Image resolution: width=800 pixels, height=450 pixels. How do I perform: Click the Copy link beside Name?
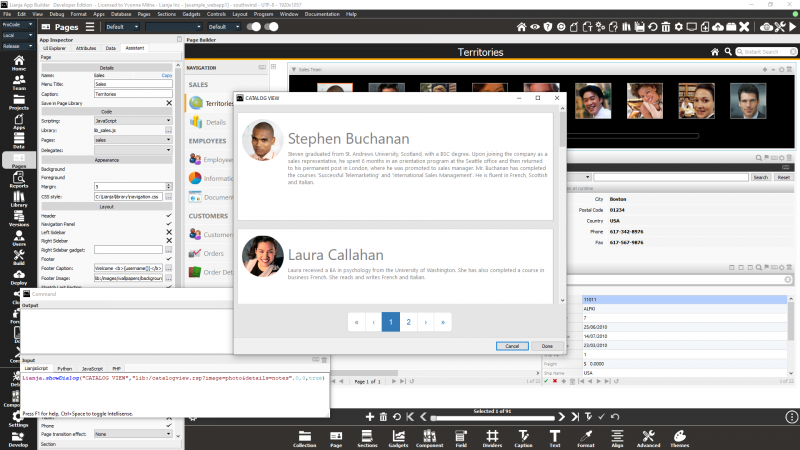point(167,76)
